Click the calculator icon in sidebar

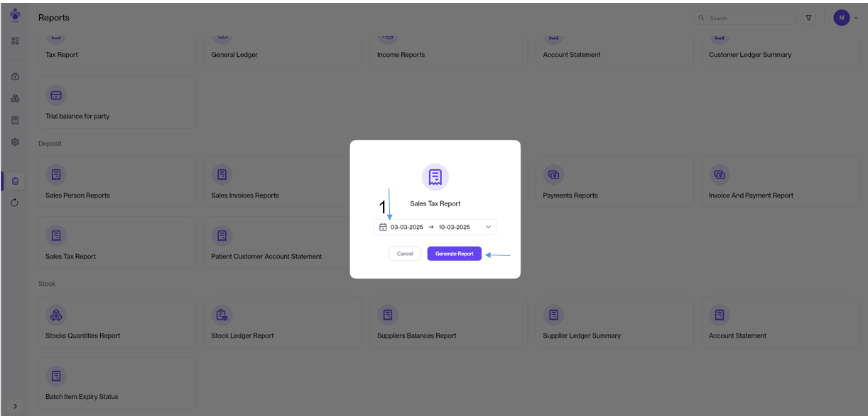click(x=15, y=120)
